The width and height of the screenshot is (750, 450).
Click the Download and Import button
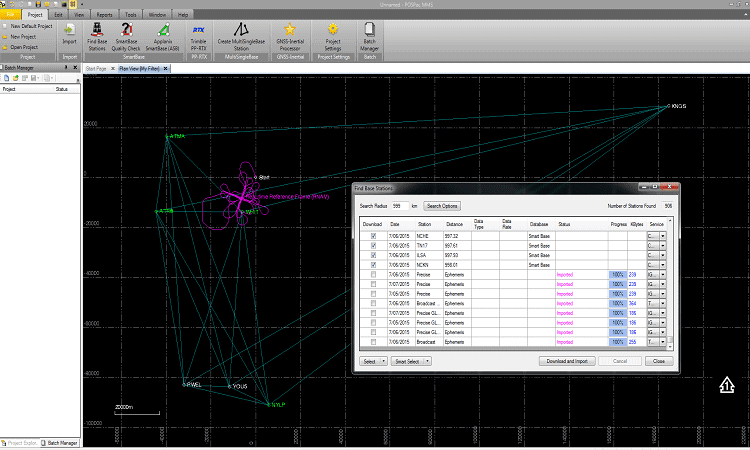[x=567, y=361]
